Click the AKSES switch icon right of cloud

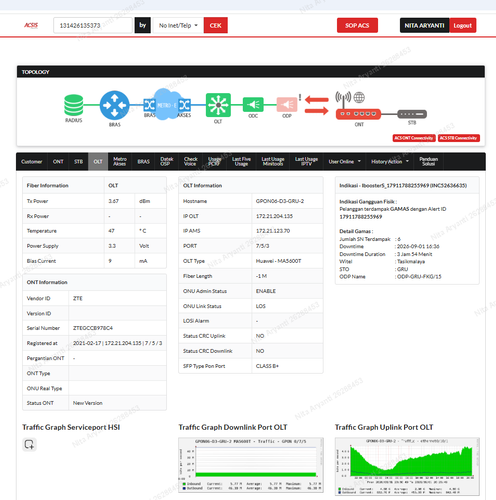185,105
